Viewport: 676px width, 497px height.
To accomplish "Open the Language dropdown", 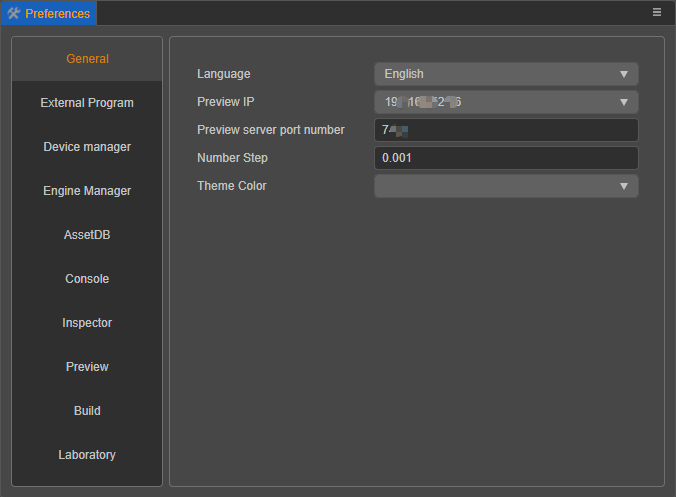I will [505, 74].
